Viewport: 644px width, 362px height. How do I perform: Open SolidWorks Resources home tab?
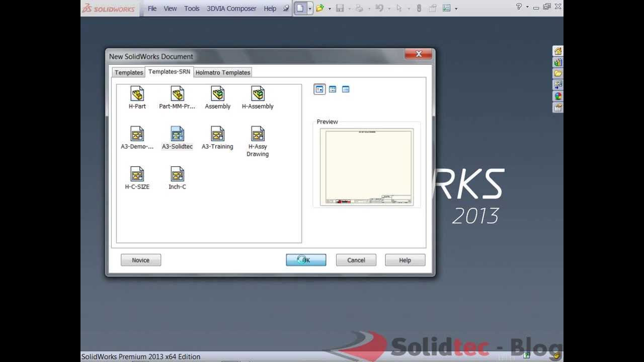[x=557, y=51]
